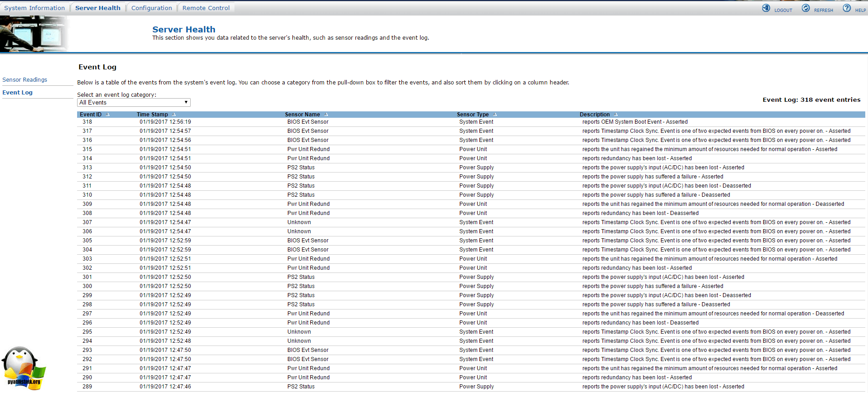Click the Time Stamp sort arrow icon
This screenshot has height=393, width=868.
pyautogui.click(x=174, y=115)
